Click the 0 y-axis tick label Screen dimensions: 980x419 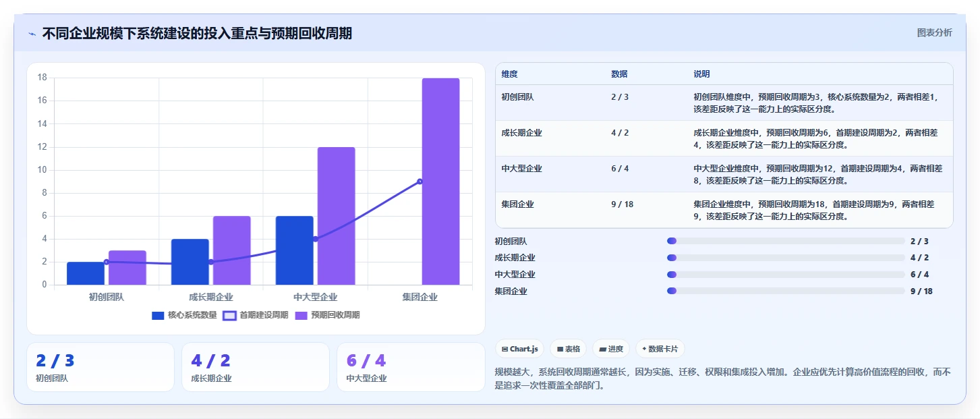click(x=45, y=285)
